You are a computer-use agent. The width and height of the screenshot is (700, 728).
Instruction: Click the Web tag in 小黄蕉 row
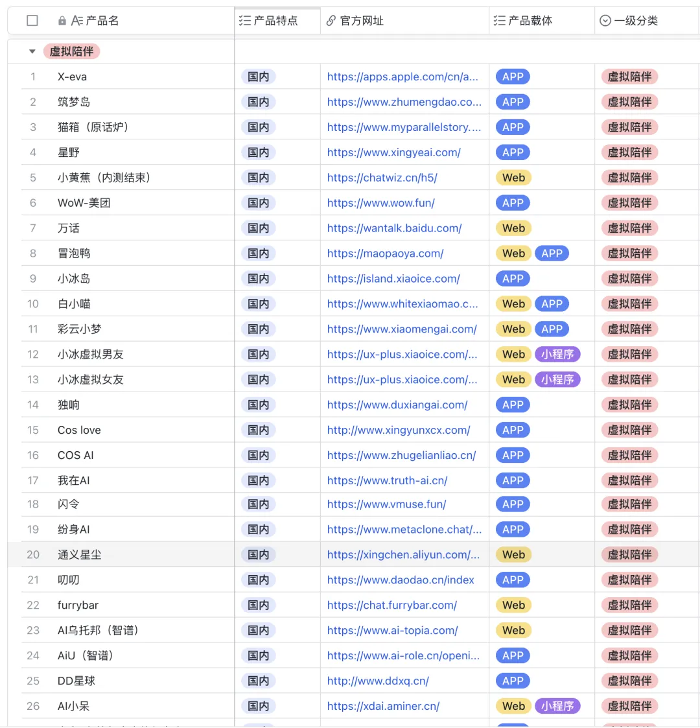click(513, 178)
